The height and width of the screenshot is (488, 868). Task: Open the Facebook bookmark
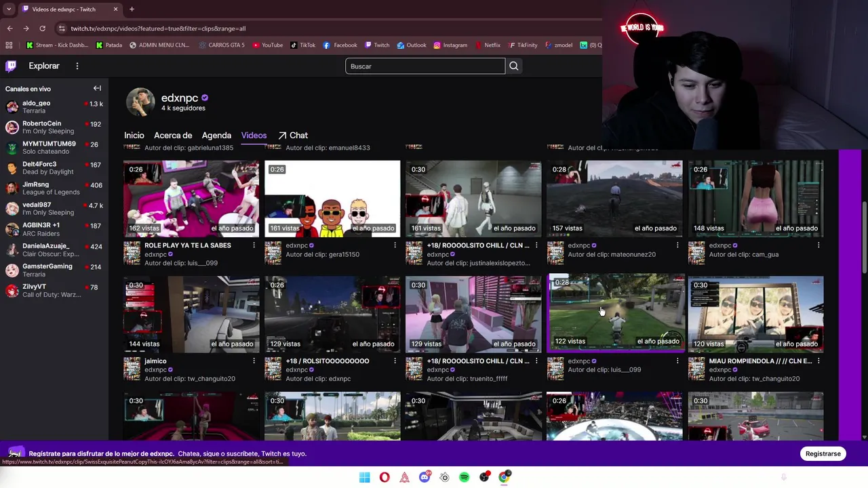(x=340, y=45)
